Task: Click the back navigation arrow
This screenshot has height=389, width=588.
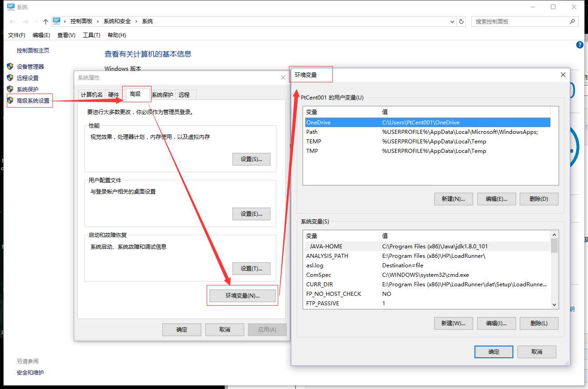Action: [x=12, y=21]
